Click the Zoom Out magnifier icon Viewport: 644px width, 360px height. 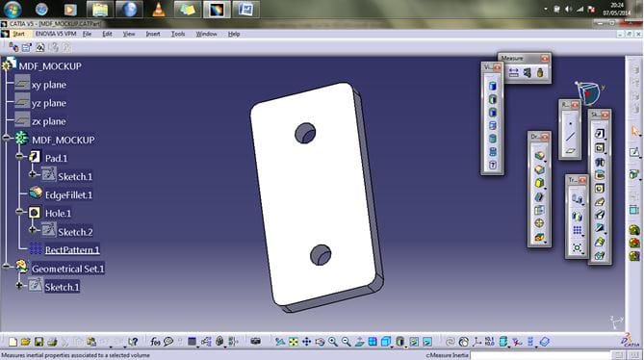coord(346,342)
